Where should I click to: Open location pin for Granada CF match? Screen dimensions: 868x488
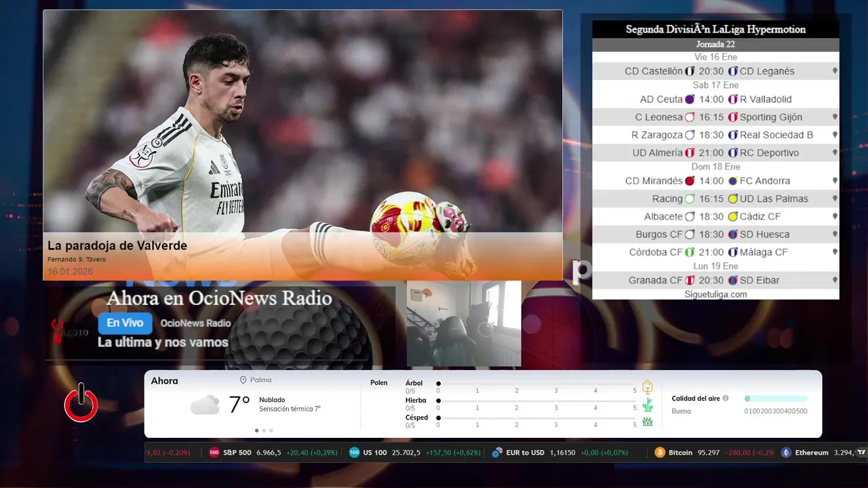835,280
